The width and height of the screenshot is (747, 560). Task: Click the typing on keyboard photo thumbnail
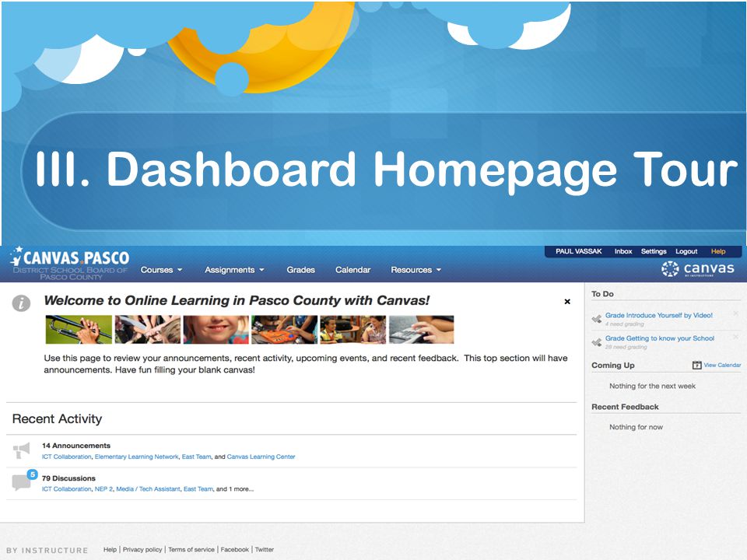pyautogui.click(x=422, y=330)
